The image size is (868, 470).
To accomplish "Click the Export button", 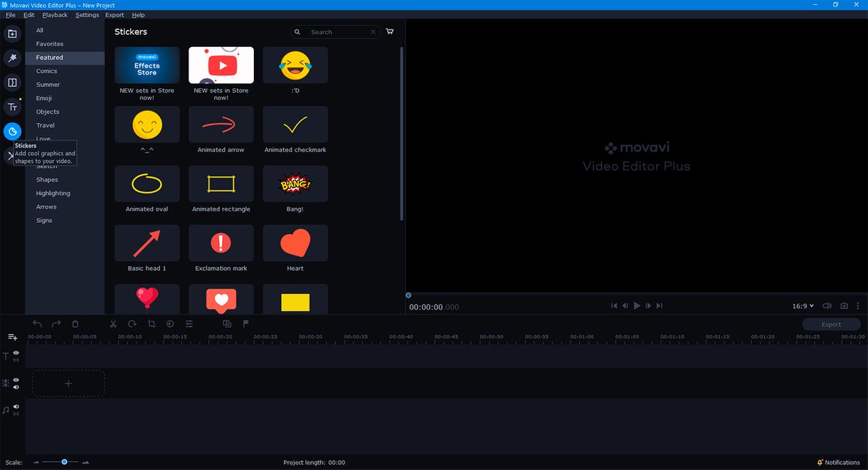I will [x=831, y=324].
